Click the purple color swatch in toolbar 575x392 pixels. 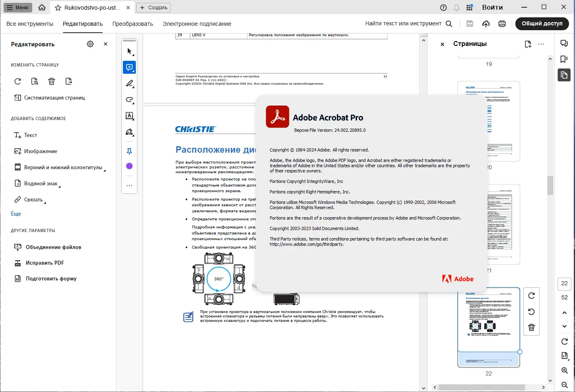coord(129,166)
